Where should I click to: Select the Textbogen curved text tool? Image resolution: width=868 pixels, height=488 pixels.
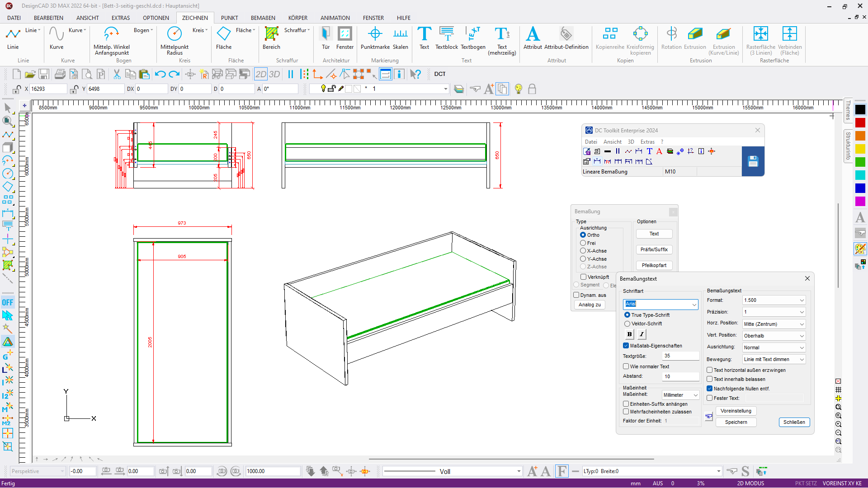coord(473,38)
